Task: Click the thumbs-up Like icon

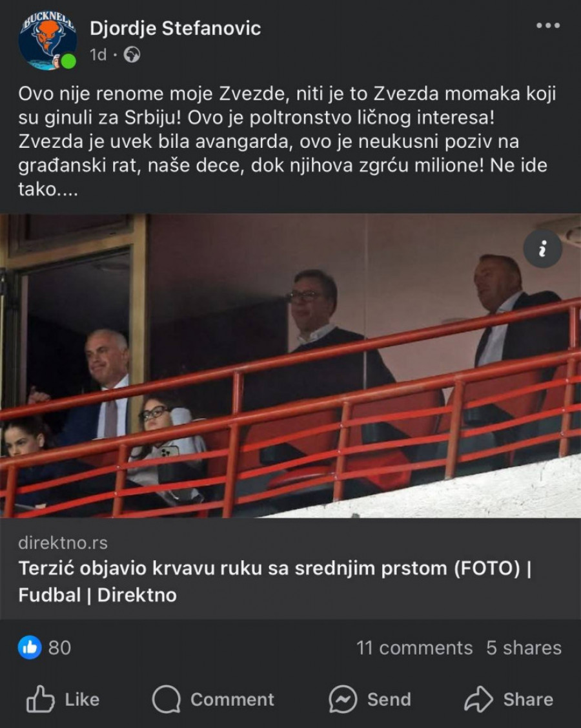Action: coord(40,699)
